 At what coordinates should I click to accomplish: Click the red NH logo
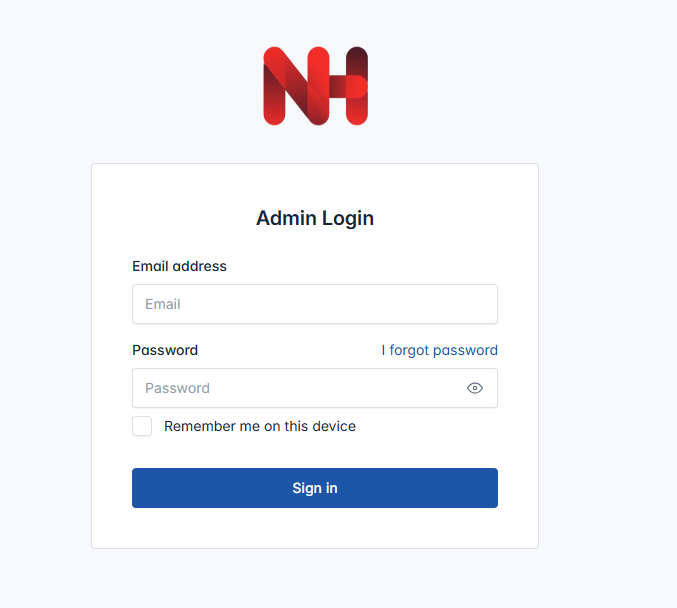pos(316,86)
